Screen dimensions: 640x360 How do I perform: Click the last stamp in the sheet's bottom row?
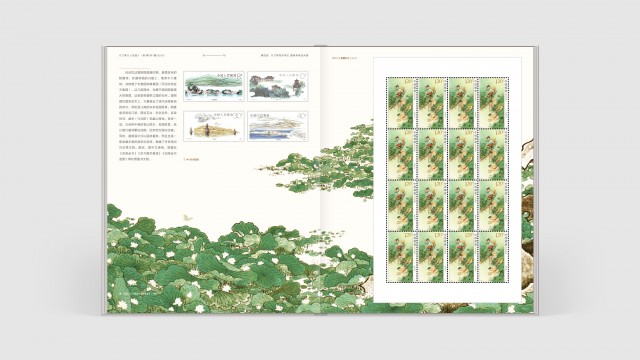(493, 257)
